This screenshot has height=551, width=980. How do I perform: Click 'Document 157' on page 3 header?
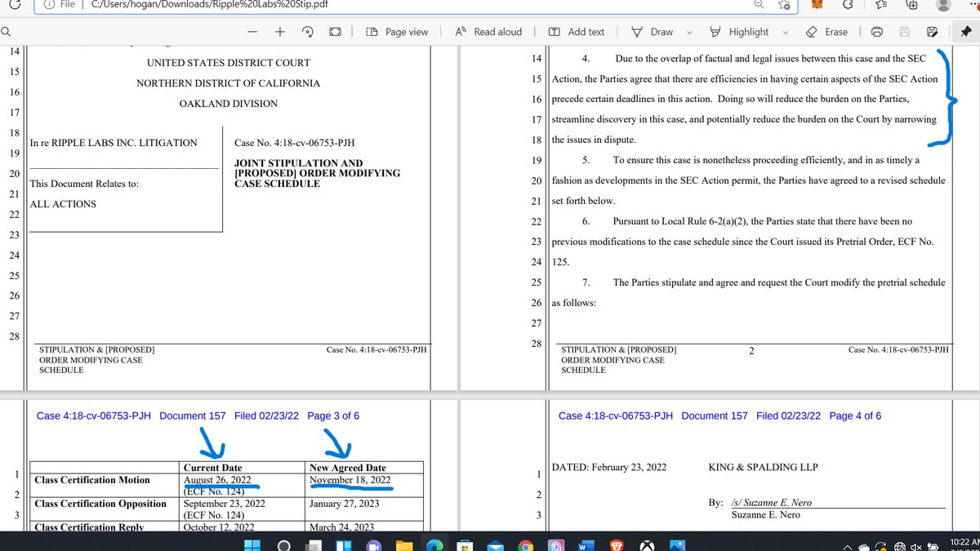[193, 415]
